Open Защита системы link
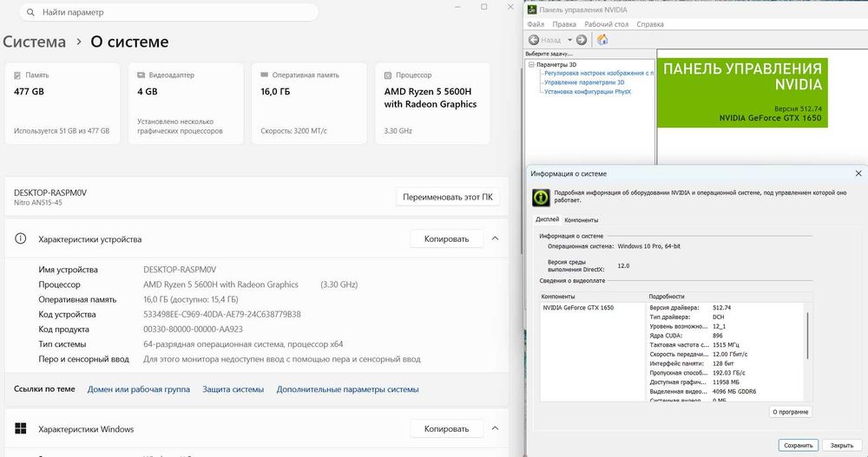The image size is (868, 457). (x=233, y=389)
